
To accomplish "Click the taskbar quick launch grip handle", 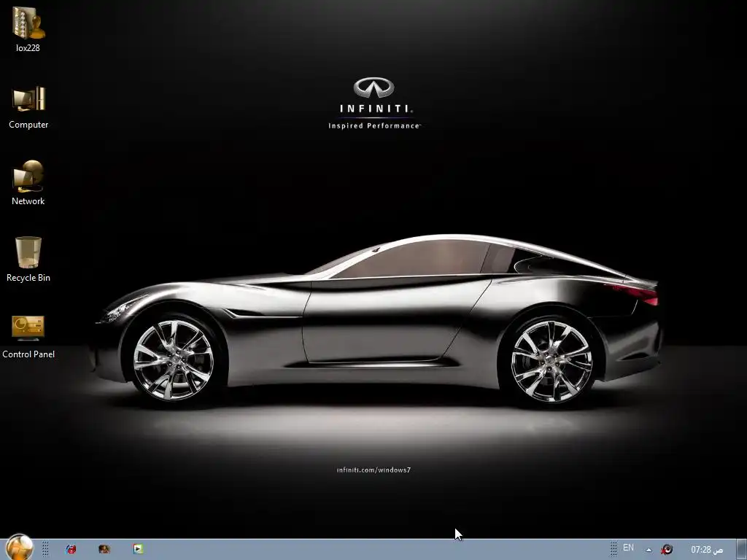I will pyautogui.click(x=45, y=549).
